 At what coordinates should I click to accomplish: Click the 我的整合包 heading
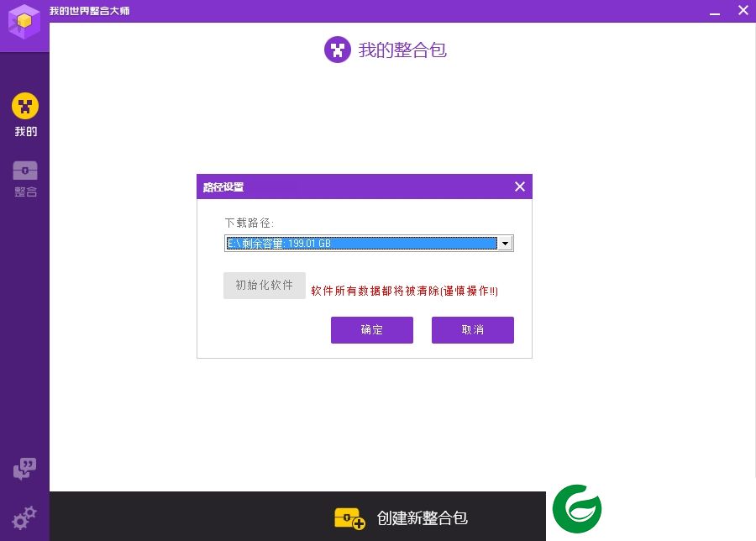tap(402, 50)
